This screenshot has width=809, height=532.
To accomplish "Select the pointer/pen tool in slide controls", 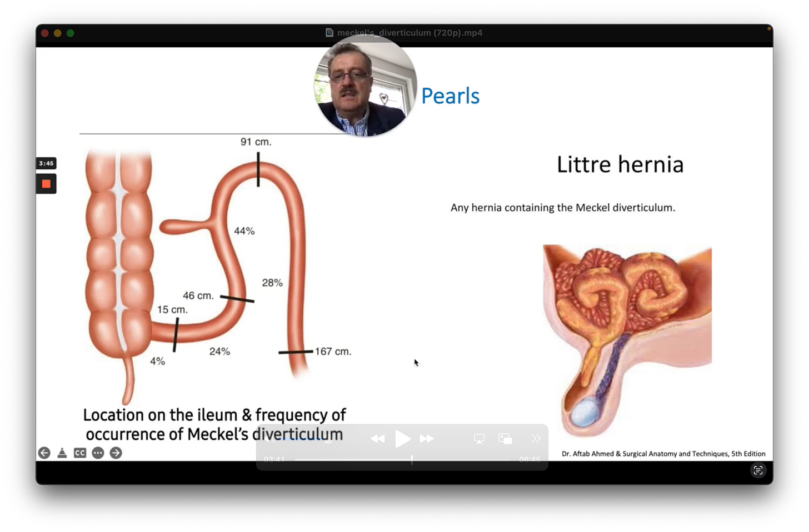I will [x=62, y=453].
